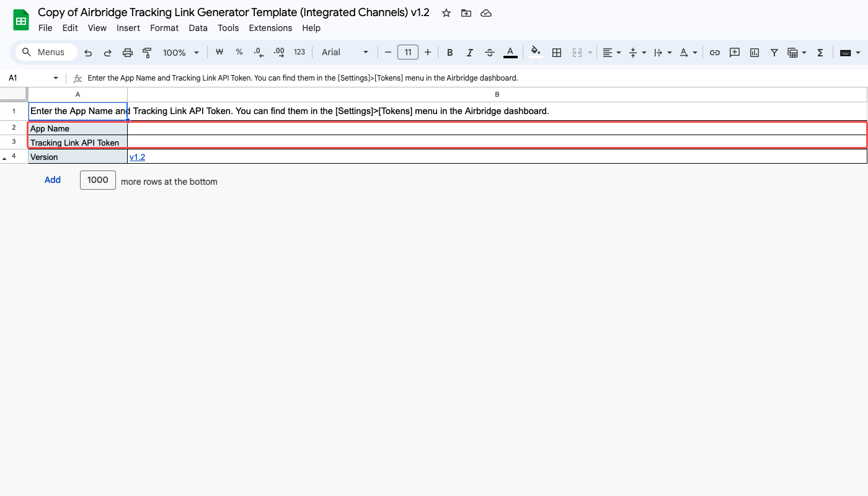Click the font size field showing 11
The height and width of the screenshot is (496, 868).
(408, 53)
